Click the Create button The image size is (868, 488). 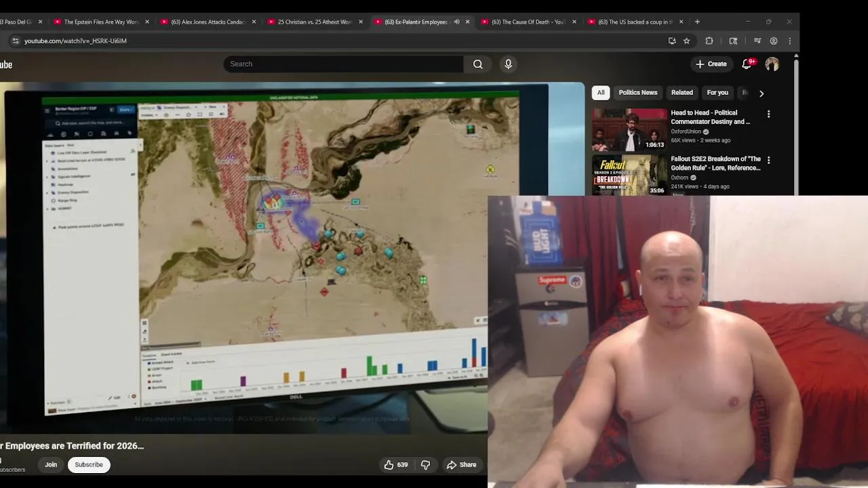pos(711,64)
